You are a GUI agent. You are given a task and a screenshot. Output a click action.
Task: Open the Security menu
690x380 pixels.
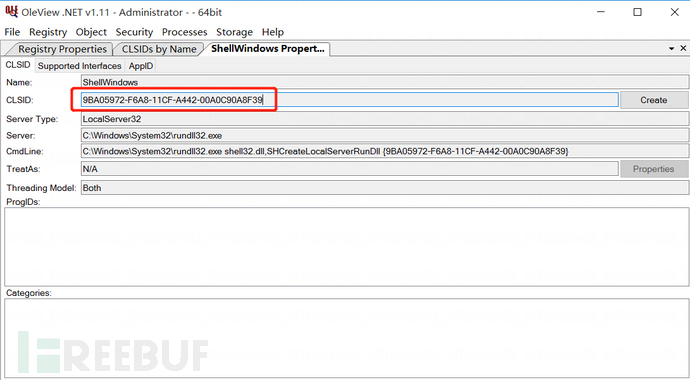(x=134, y=32)
